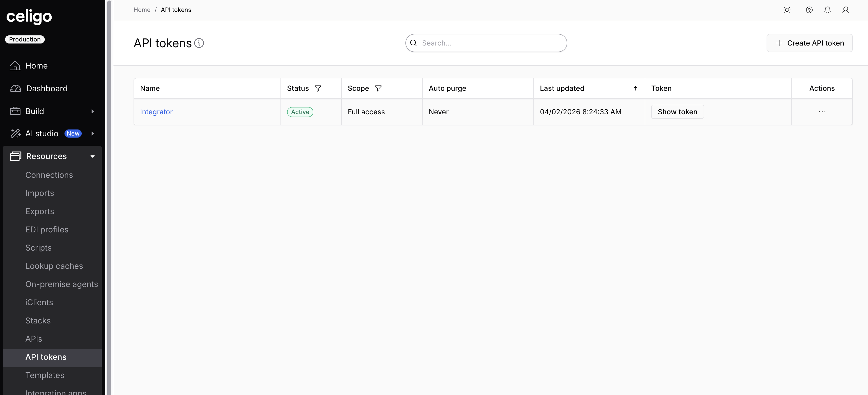This screenshot has height=395, width=868.
Task: Open the Production environment selector
Action: (25, 39)
